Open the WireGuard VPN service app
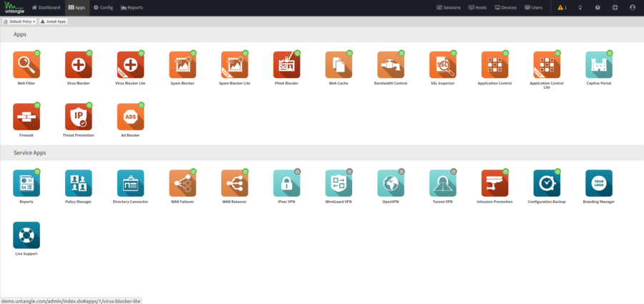This screenshot has height=304, width=644. click(x=339, y=183)
